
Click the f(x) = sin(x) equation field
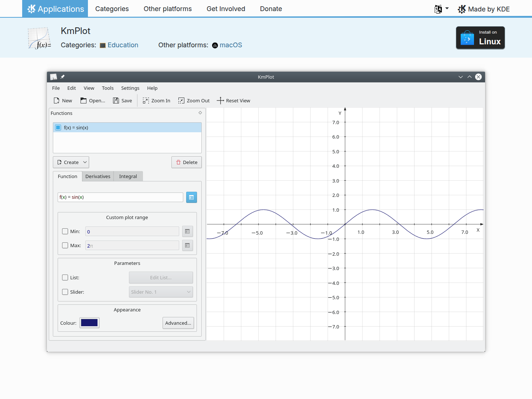pos(120,197)
